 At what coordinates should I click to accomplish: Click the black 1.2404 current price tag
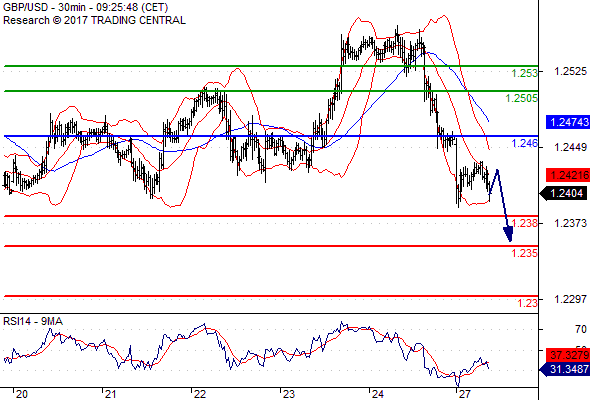[x=565, y=193]
